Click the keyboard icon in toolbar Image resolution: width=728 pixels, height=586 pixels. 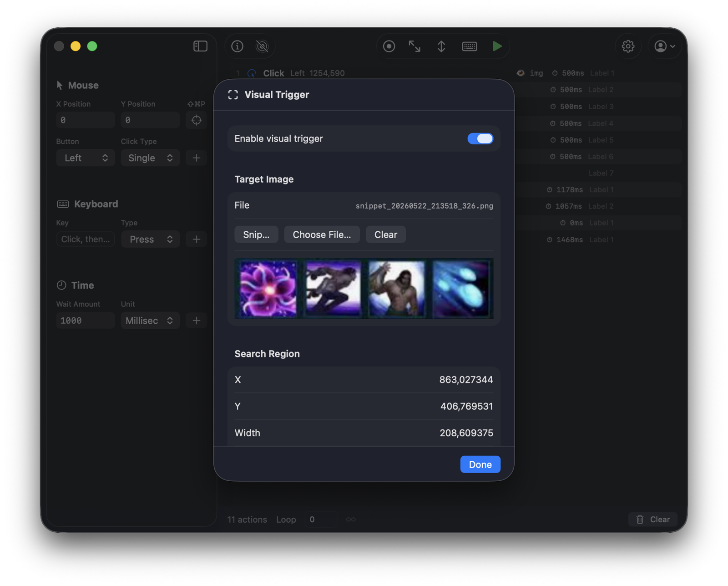(x=469, y=46)
